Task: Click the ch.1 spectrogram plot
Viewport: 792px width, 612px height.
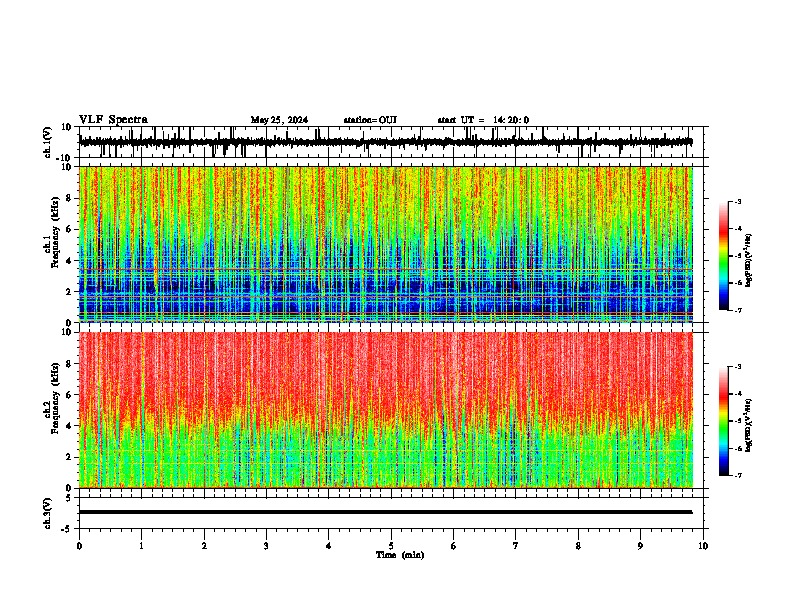Action: pyautogui.click(x=385, y=244)
